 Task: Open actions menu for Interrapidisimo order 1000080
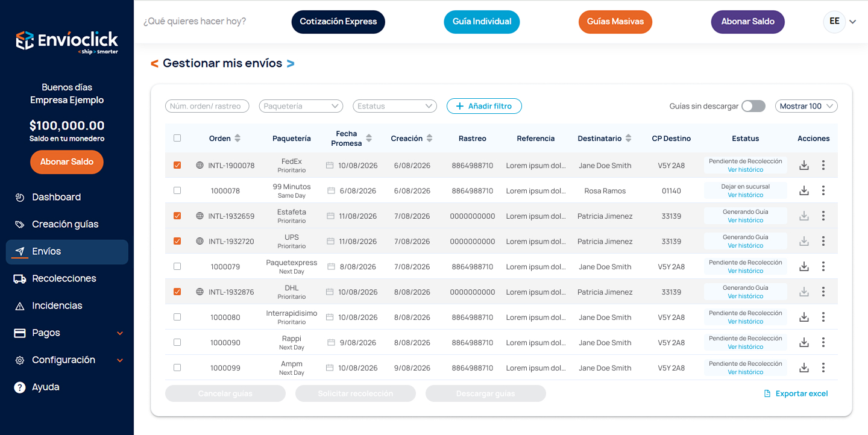pyautogui.click(x=823, y=317)
